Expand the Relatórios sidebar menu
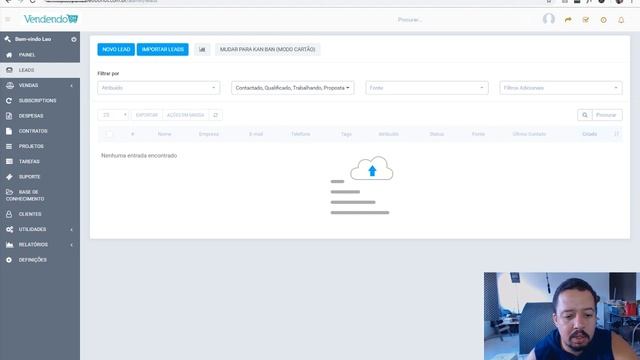 pos(40,244)
